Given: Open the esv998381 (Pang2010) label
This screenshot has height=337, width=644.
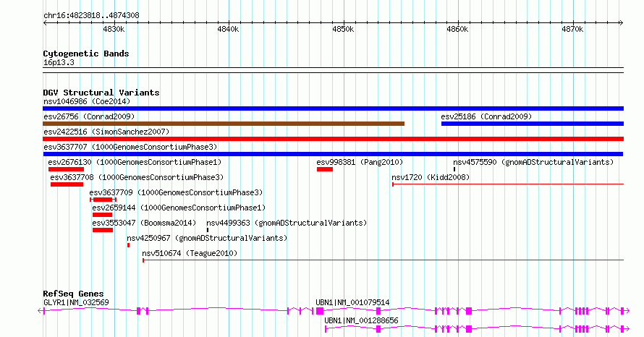Looking at the screenshot, I should (x=360, y=162).
